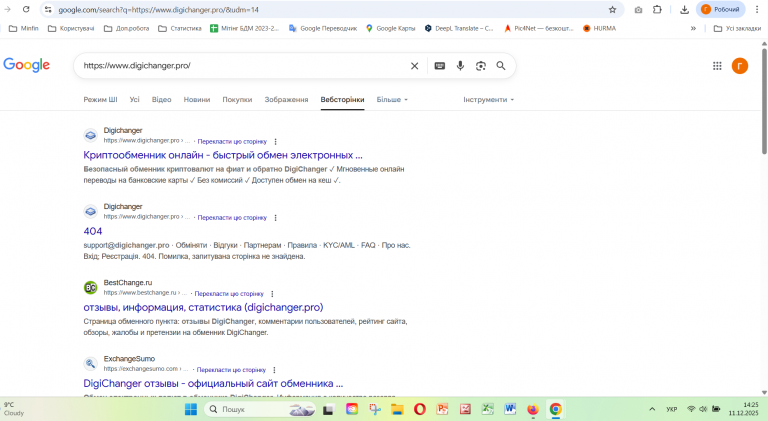Image resolution: width=768 pixels, height=421 pixels.
Task: Bookmark this page with the star icon
Action: coord(612,9)
